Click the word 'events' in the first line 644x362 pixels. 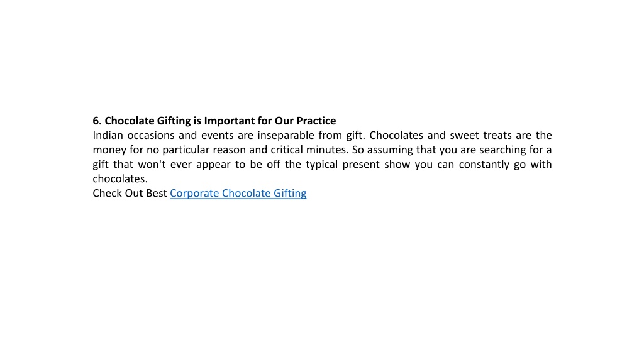pyautogui.click(x=217, y=136)
